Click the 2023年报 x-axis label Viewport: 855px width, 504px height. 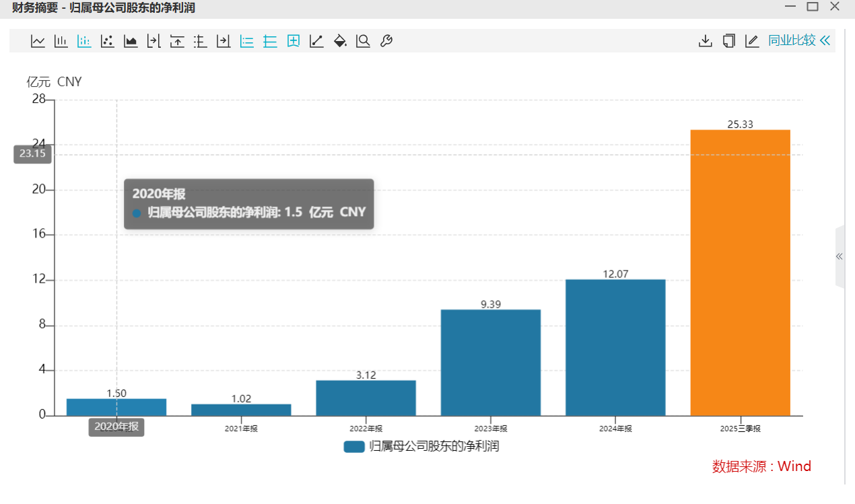(491, 429)
